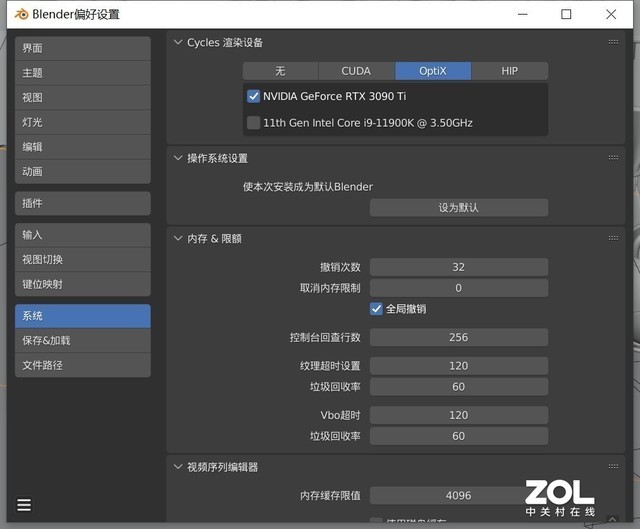Screen dimensions: 640x529
Task: Click the Blender logo in title bar
Action: pyautogui.click(x=22, y=14)
